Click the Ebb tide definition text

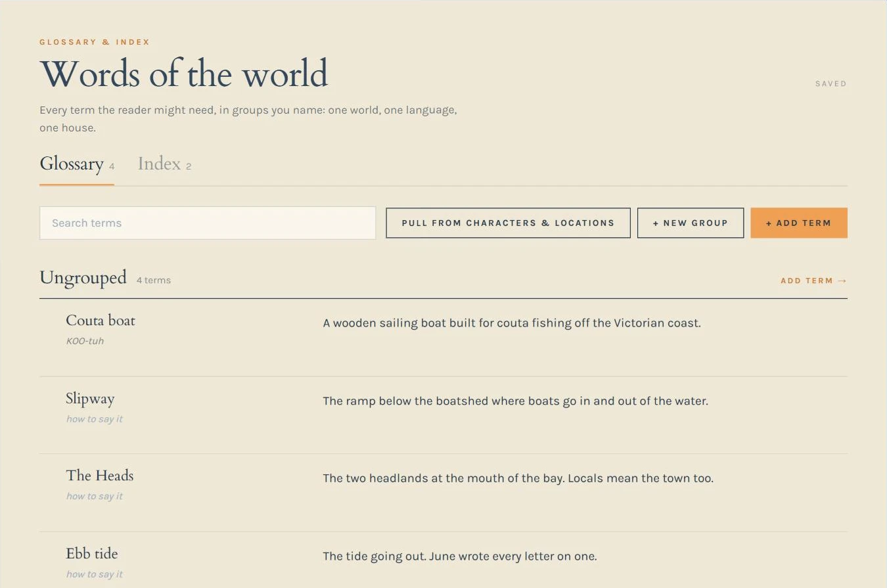coord(460,556)
